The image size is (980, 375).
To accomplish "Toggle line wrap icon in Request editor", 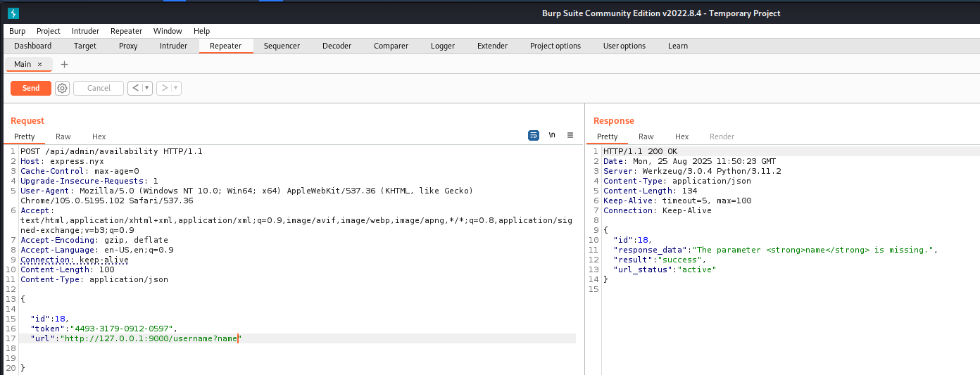I will (534, 135).
